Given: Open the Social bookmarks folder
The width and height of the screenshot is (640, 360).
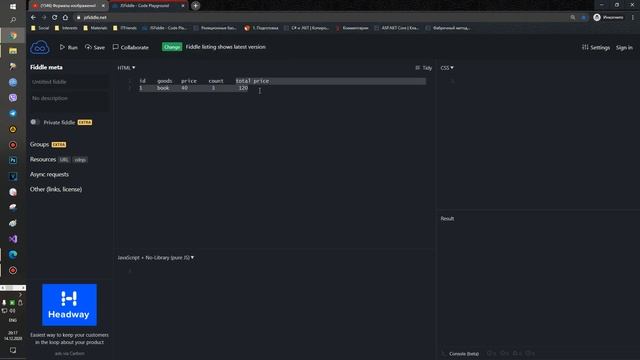Looking at the screenshot, I should 40,28.
